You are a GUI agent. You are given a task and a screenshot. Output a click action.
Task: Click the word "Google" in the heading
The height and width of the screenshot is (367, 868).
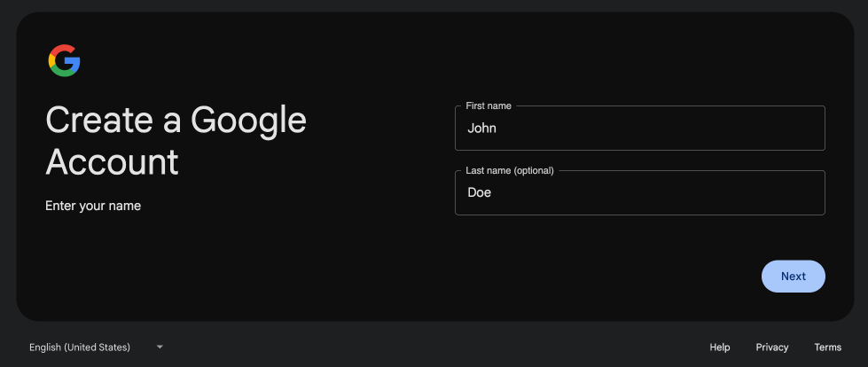pos(248,120)
